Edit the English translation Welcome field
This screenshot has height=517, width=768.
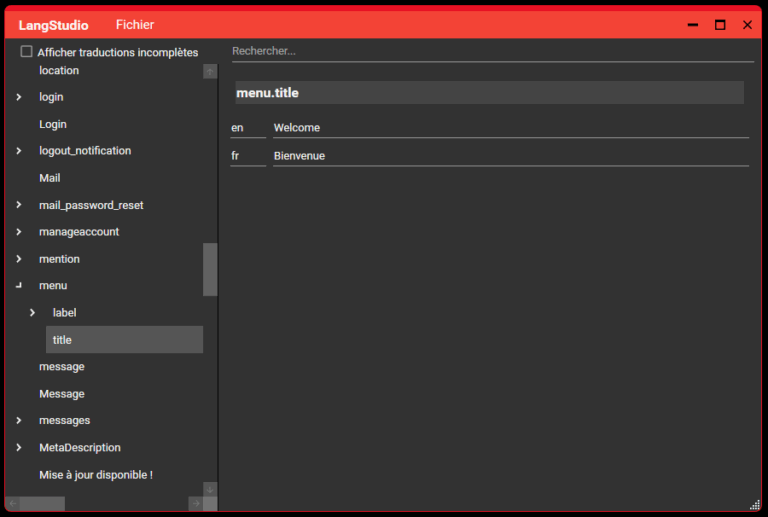510,128
